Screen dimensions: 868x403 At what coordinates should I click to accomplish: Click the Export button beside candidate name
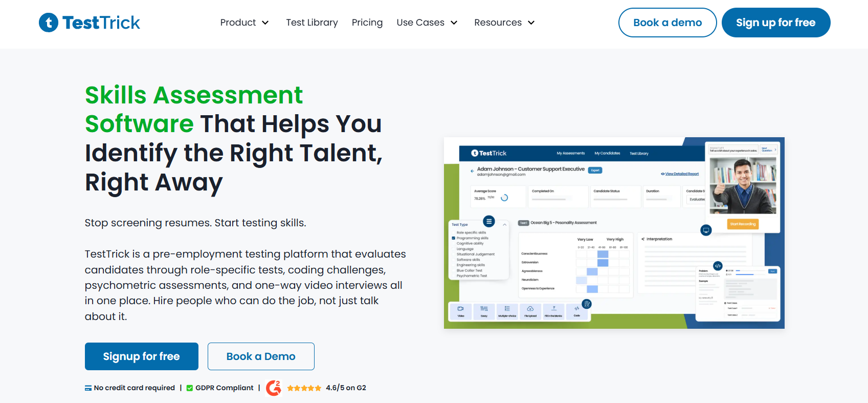(x=595, y=171)
